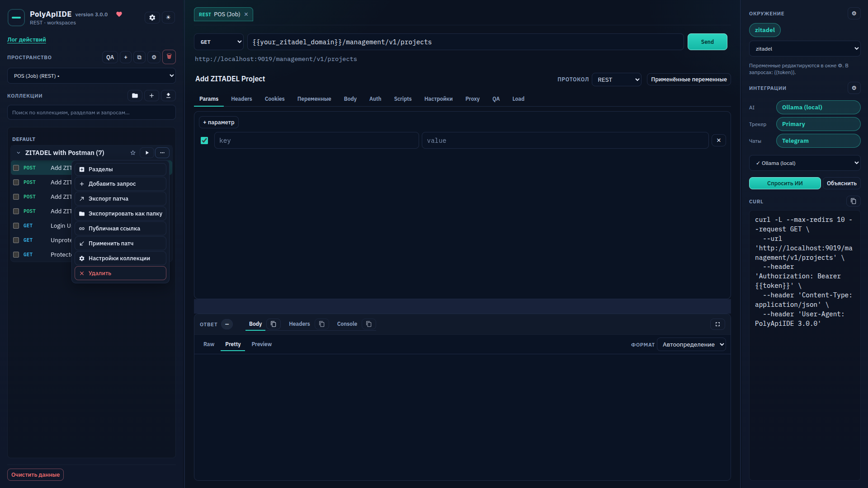Check the Protected GET request checkbox
868x488 pixels.
tap(16, 254)
